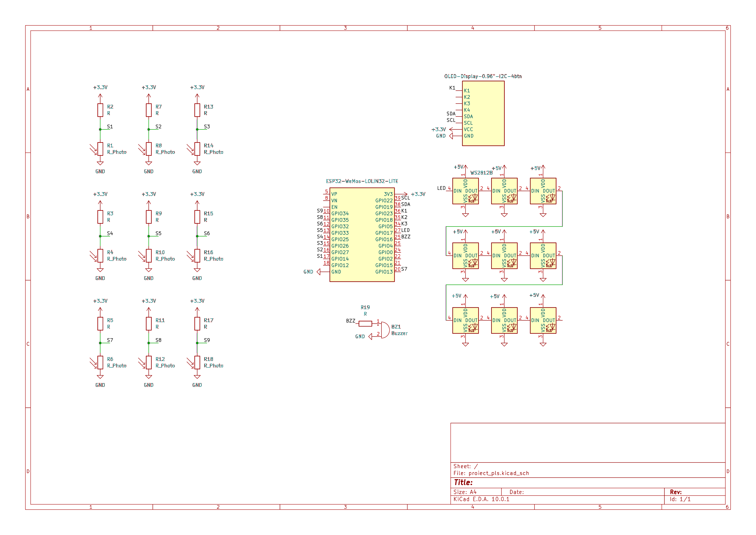
Task: Click the R_Photo value beside R1
Action: 117,152
